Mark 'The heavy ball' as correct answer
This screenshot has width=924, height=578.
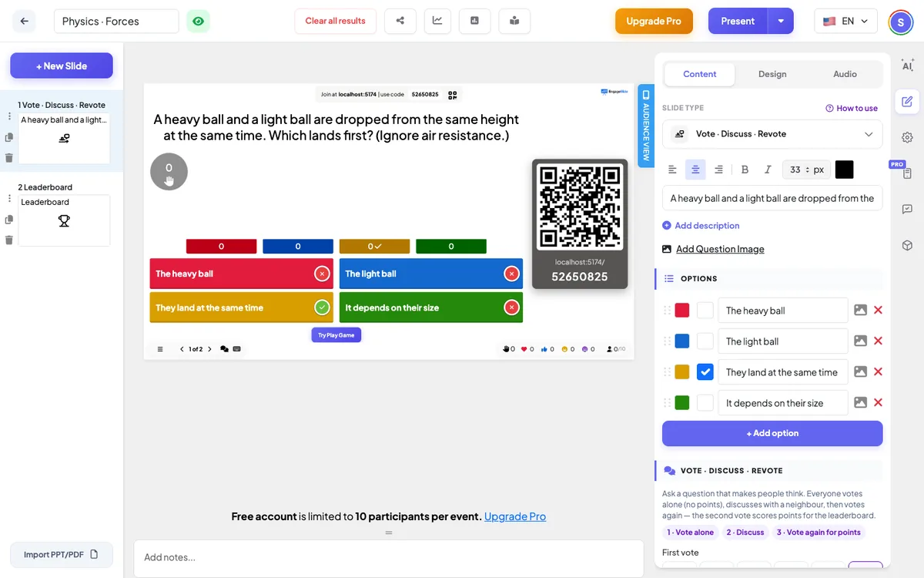click(705, 311)
